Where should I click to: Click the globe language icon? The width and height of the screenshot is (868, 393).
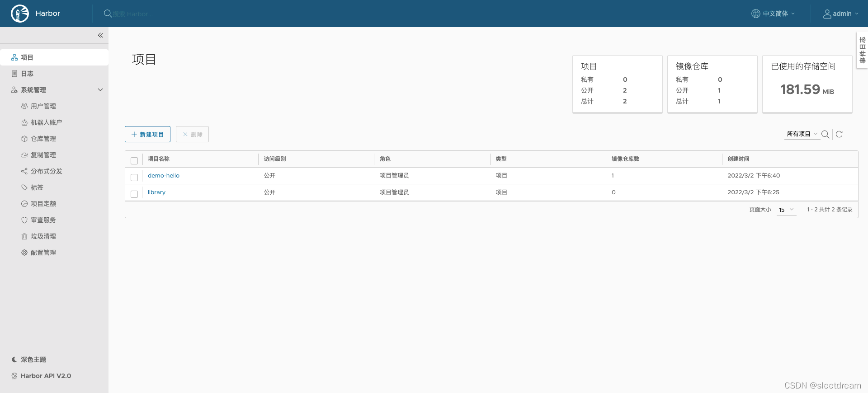[756, 14]
